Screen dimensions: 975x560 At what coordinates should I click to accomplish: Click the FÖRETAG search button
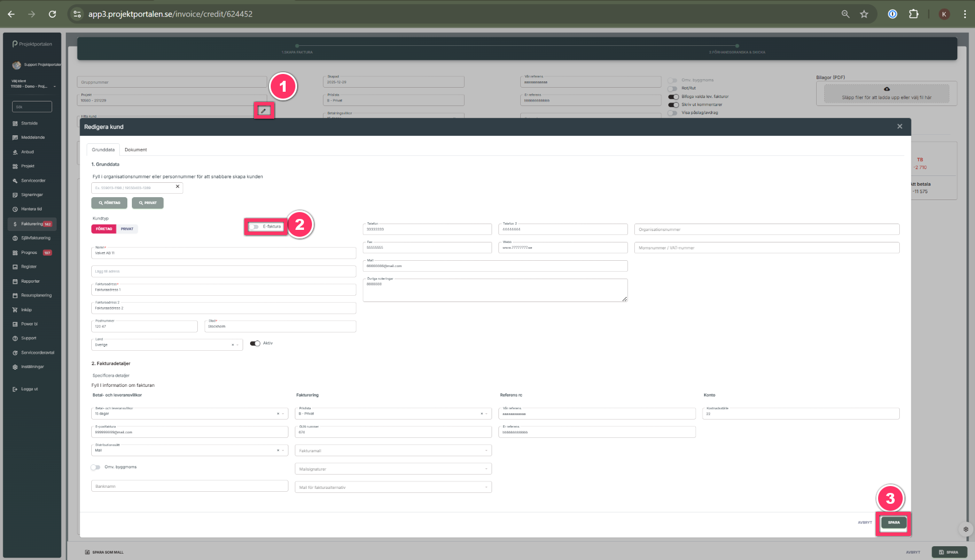[109, 203]
